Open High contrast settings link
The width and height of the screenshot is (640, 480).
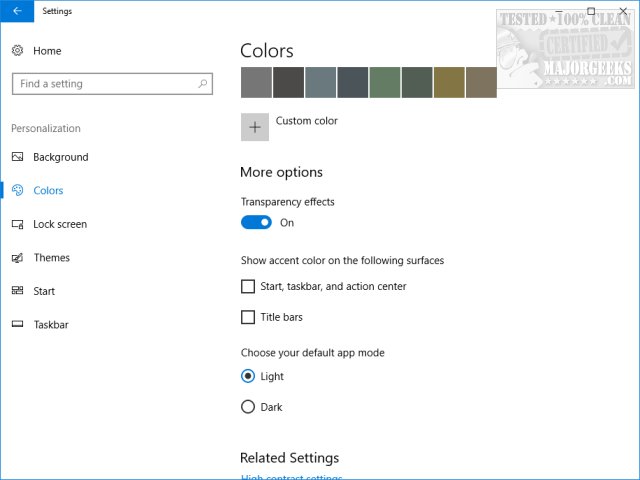click(x=291, y=477)
